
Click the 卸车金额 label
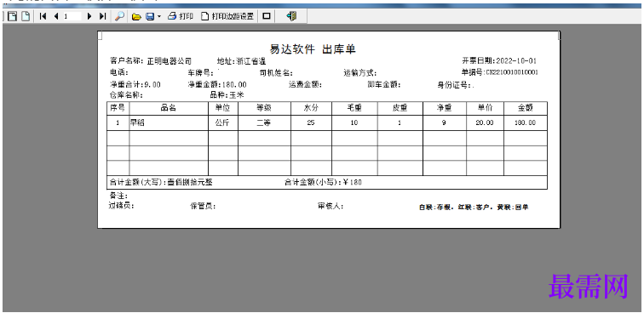[x=384, y=85]
